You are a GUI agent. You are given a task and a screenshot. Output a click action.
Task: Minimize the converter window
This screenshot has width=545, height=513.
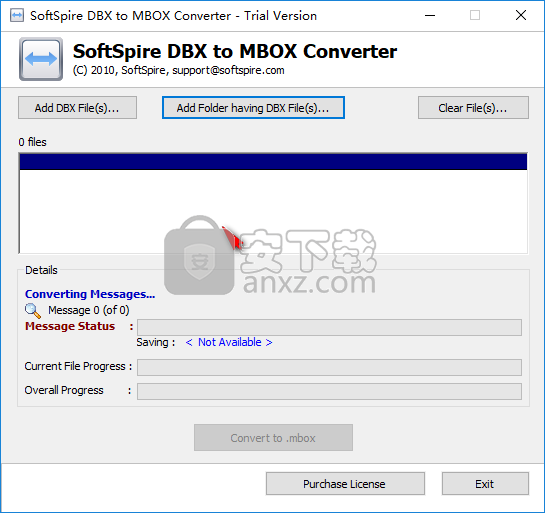click(x=430, y=15)
